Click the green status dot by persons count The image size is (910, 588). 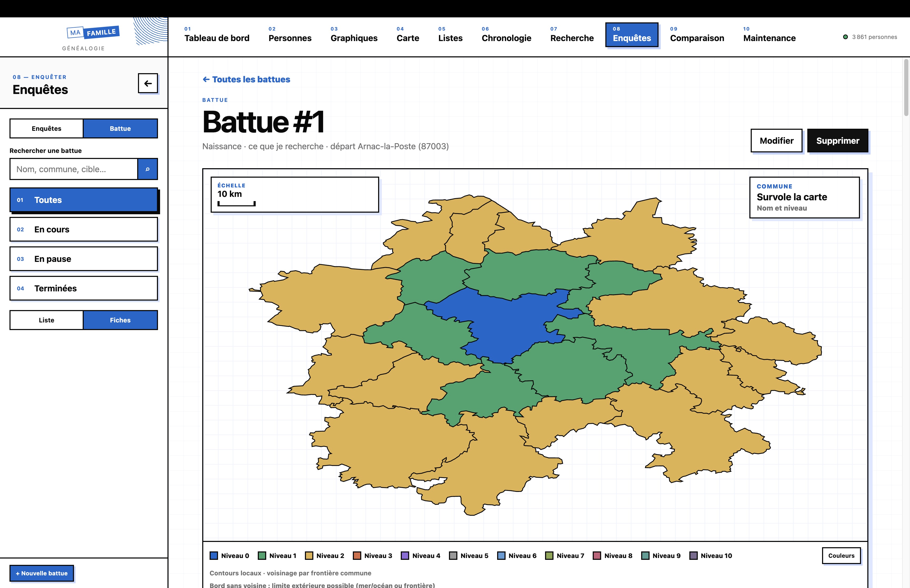click(x=845, y=37)
